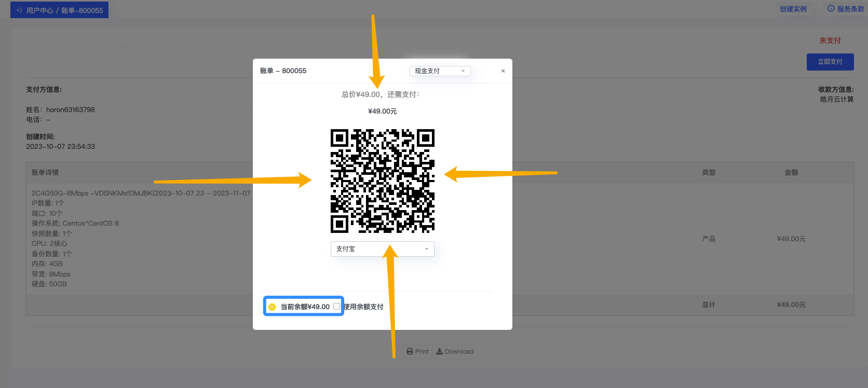Close the 账单 – 800055 payment dialog

(x=503, y=71)
